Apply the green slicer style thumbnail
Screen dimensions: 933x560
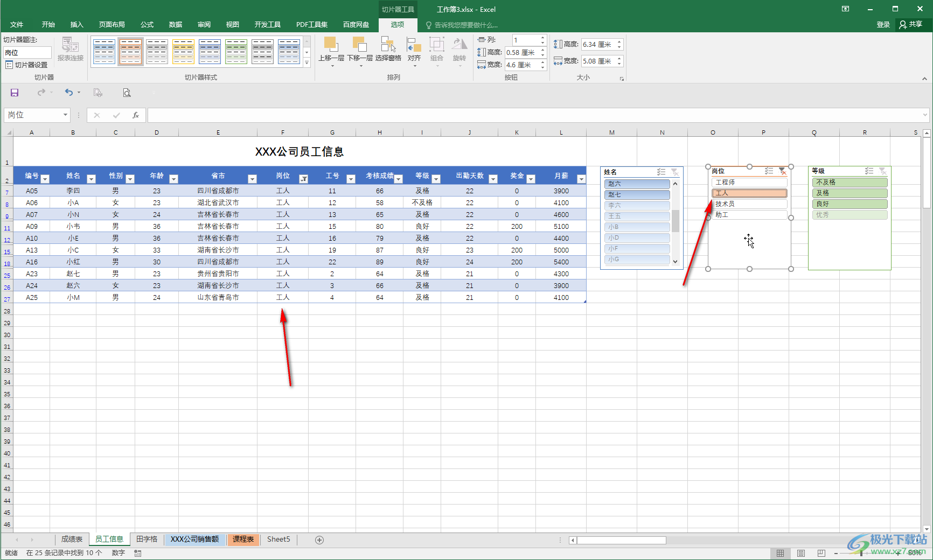tap(236, 51)
